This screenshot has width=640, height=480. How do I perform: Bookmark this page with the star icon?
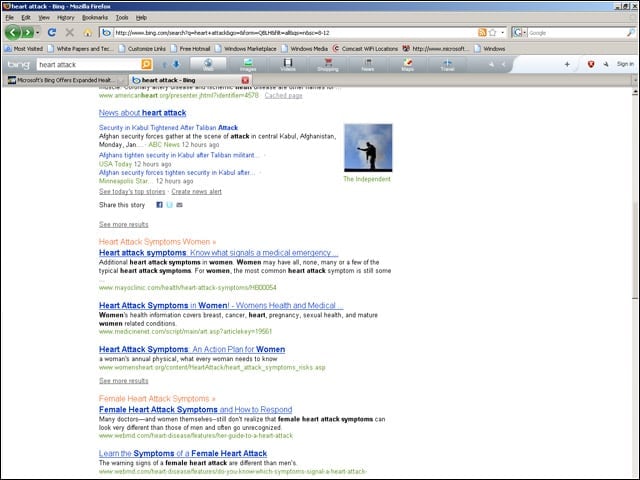coord(492,33)
